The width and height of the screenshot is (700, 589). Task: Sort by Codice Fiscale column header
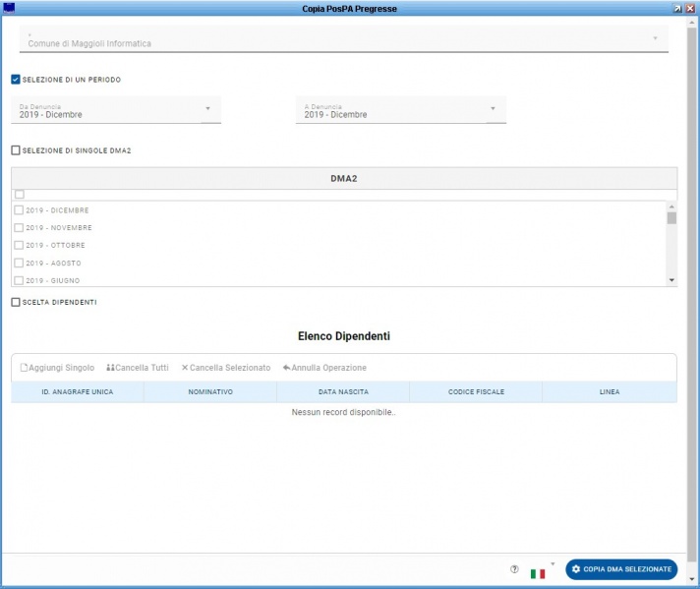(x=476, y=391)
